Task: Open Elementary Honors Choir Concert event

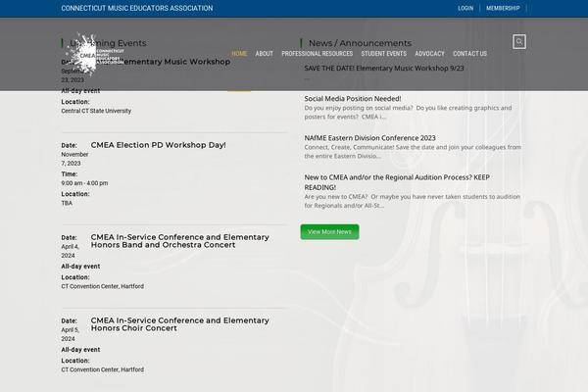Action: (x=180, y=324)
